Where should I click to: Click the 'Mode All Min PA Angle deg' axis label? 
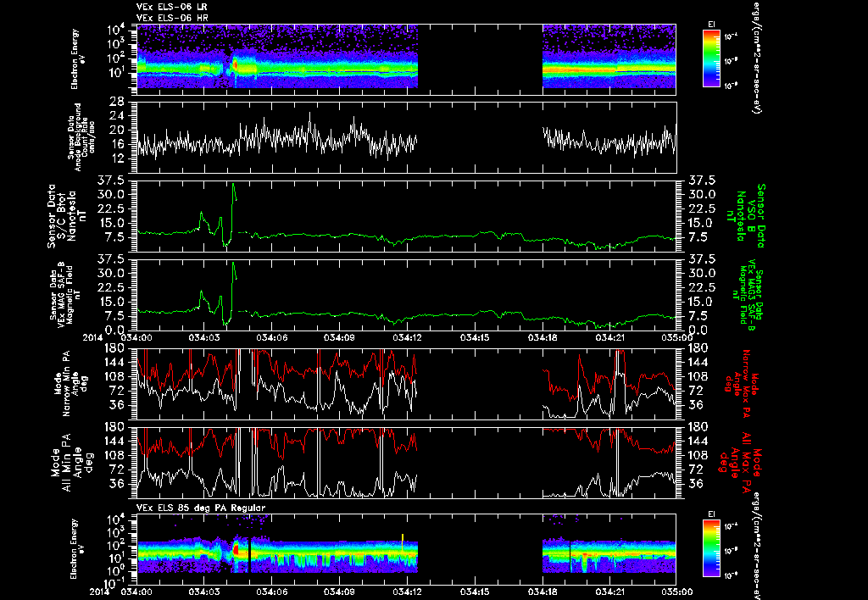click(x=71, y=463)
